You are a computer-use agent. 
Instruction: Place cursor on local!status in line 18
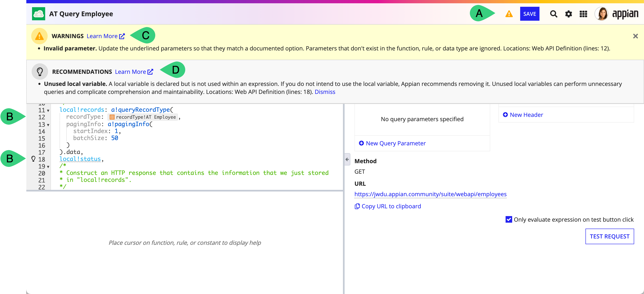point(80,159)
